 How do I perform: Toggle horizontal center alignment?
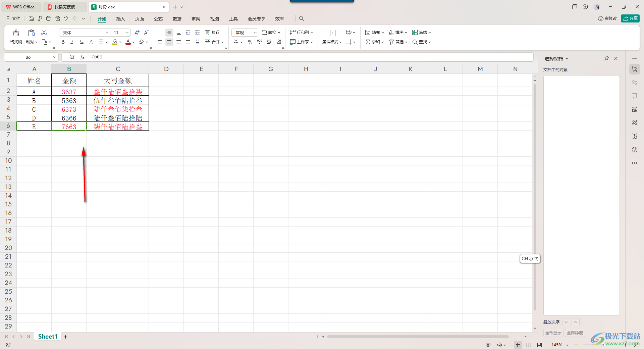pyautogui.click(x=169, y=42)
